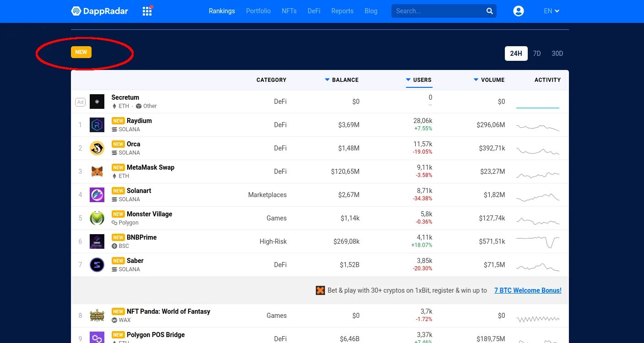Click the Orca dapp logo
This screenshot has width=644, height=343.
click(x=97, y=148)
